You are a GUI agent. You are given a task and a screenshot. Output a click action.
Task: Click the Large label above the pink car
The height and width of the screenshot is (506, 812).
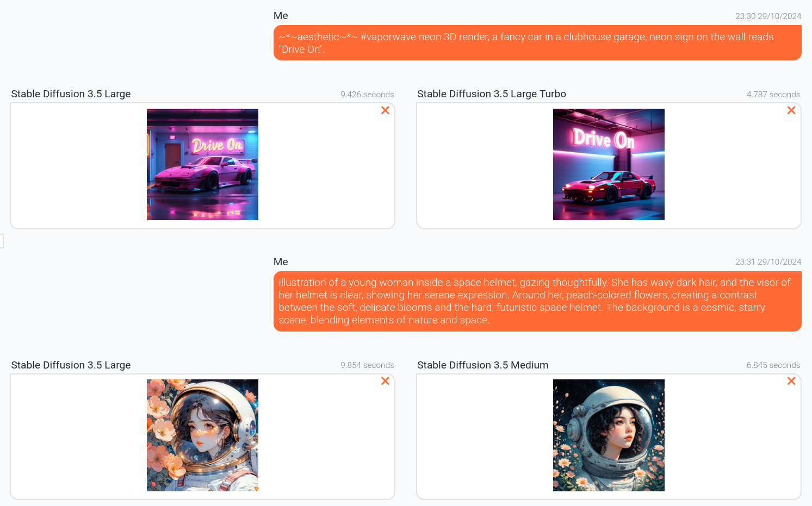click(71, 94)
